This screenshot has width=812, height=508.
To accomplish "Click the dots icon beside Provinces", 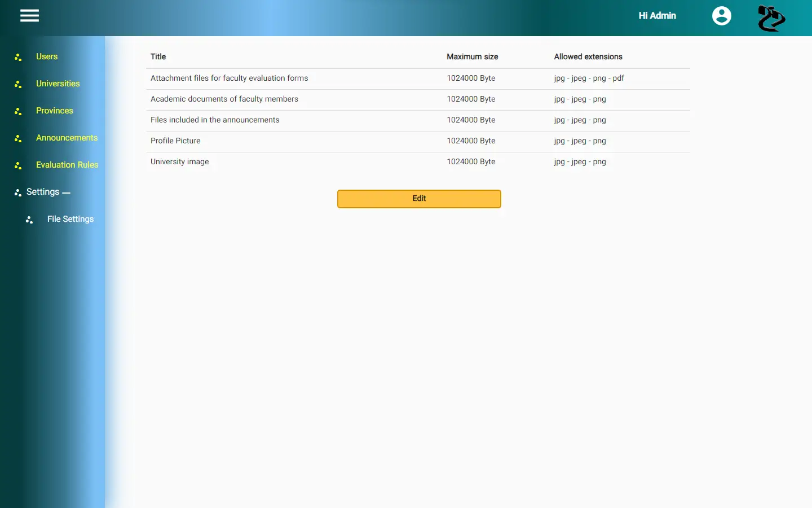I will tap(18, 111).
